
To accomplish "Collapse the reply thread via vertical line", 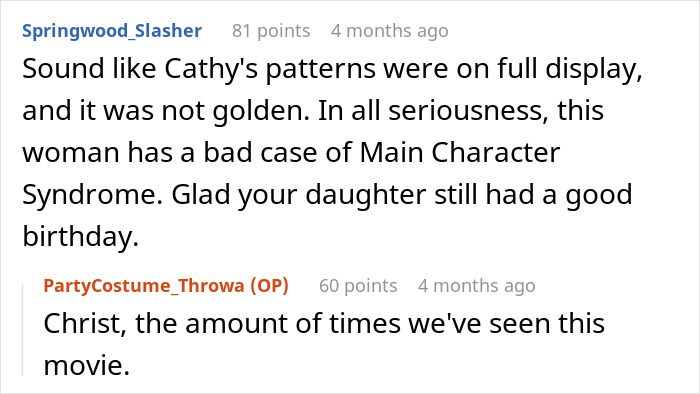I will (23, 330).
